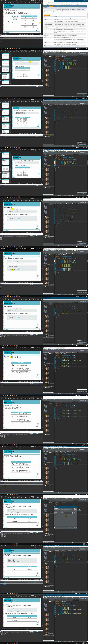
Task: Reload the Java API documentation page
Action: tap(47, 3)
